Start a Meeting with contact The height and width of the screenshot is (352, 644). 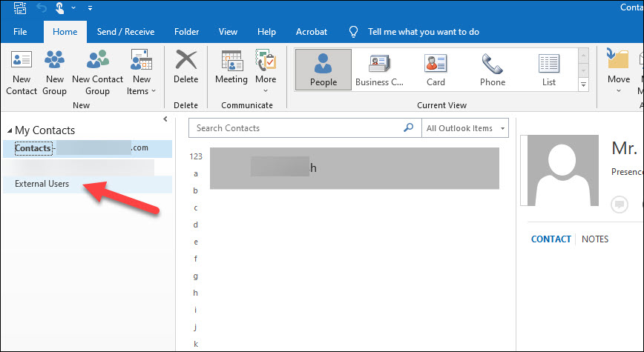(x=231, y=67)
